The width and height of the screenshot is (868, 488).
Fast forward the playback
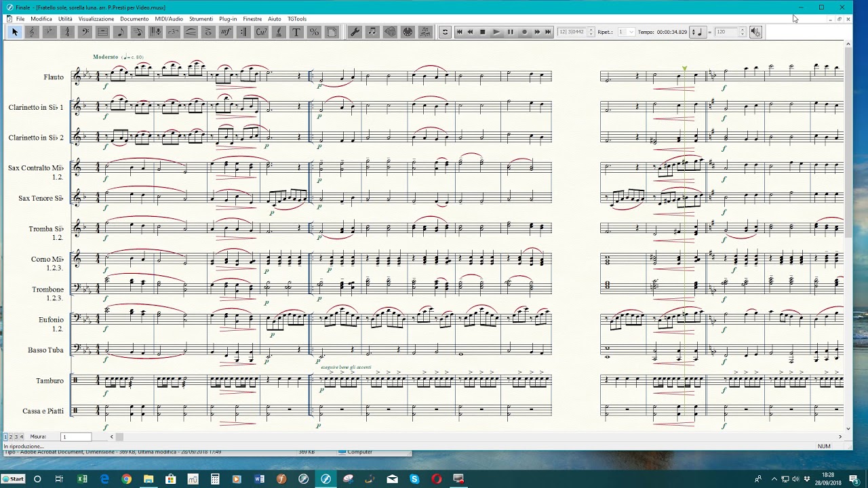(537, 32)
